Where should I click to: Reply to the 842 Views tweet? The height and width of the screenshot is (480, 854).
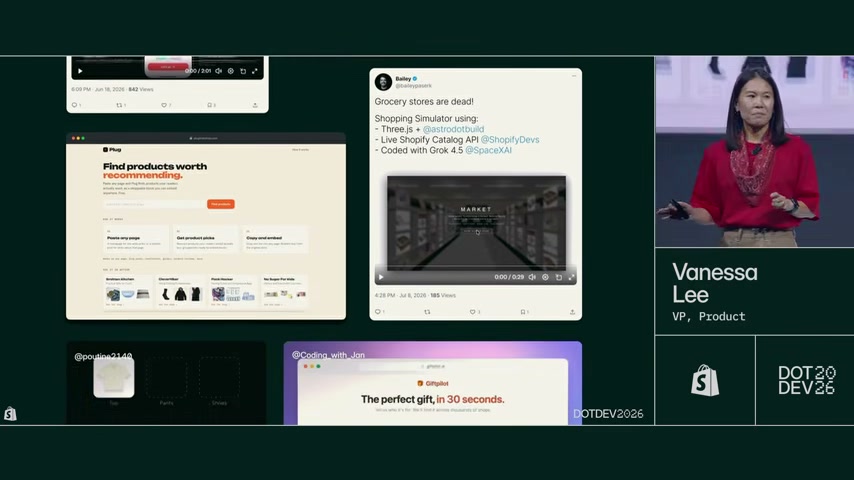76,105
